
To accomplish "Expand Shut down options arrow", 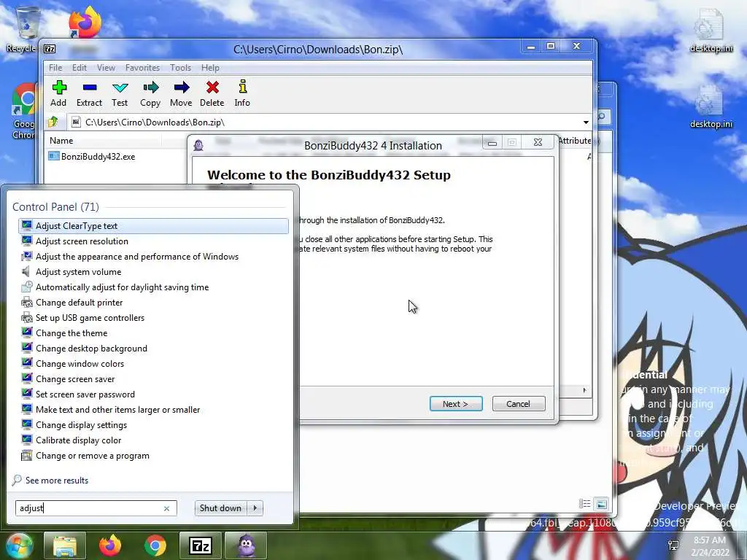I will (255, 508).
